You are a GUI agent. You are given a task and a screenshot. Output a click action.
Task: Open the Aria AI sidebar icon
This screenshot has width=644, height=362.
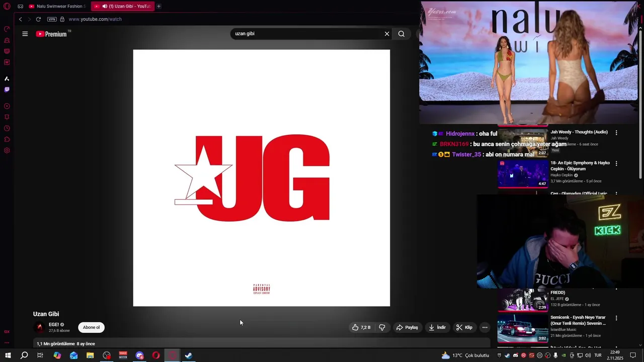7,78
